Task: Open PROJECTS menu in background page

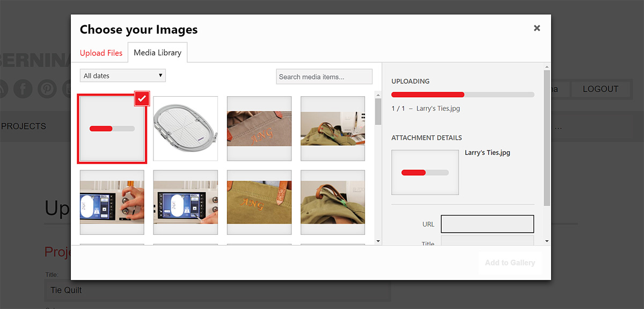Action: 24,126
